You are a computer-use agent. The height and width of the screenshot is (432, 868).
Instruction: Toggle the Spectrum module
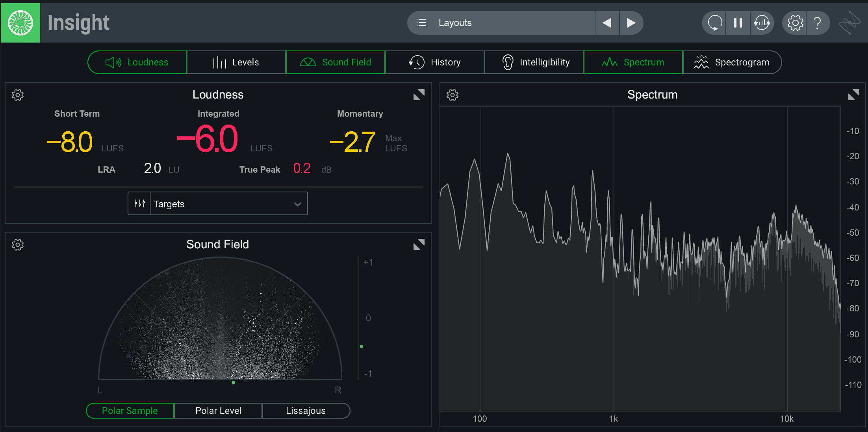tap(633, 62)
